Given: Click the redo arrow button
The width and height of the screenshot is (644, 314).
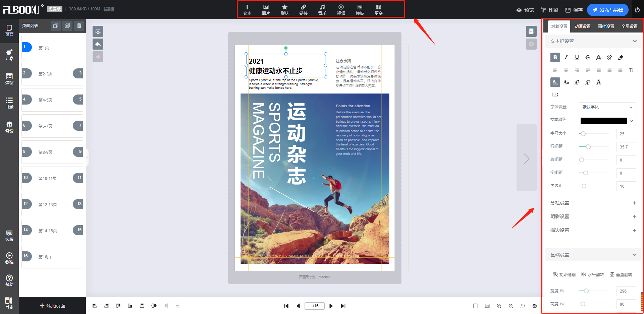Looking at the screenshot, I should pos(98,57).
